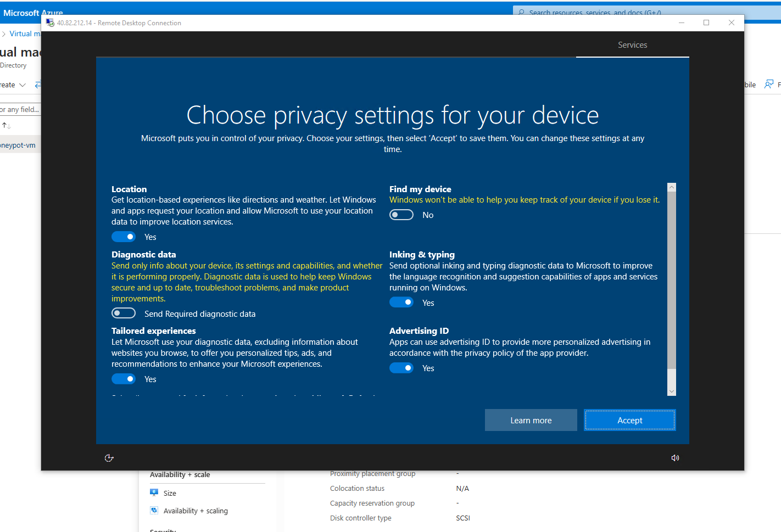Click the Remote Desktop Connection title icon

click(x=50, y=23)
